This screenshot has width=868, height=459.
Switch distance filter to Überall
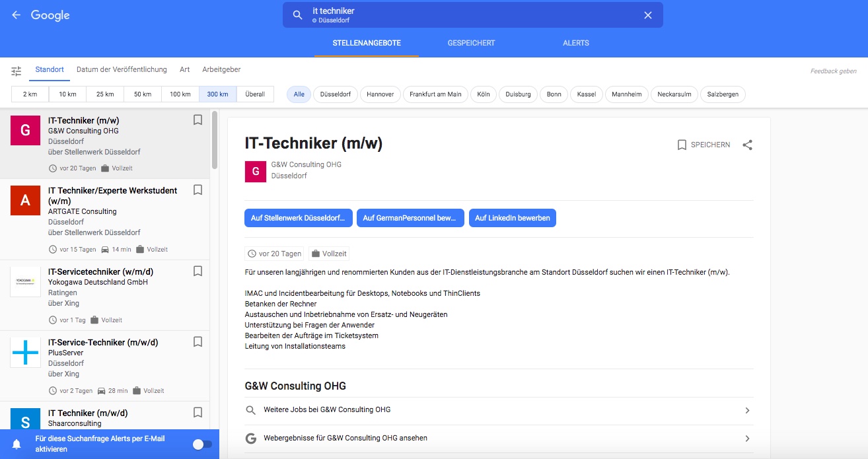256,94
